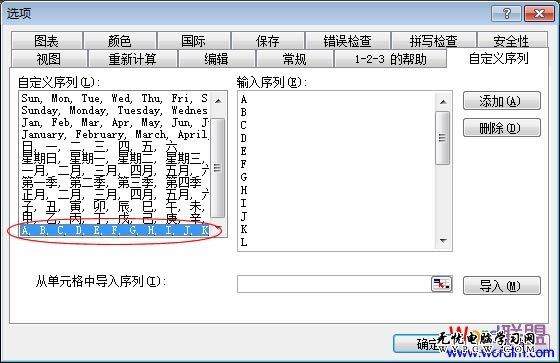This screenshot has height=363, width=560.
Task: Click the help question mark button
Action: pyautogui.click(x=506, y=14)
